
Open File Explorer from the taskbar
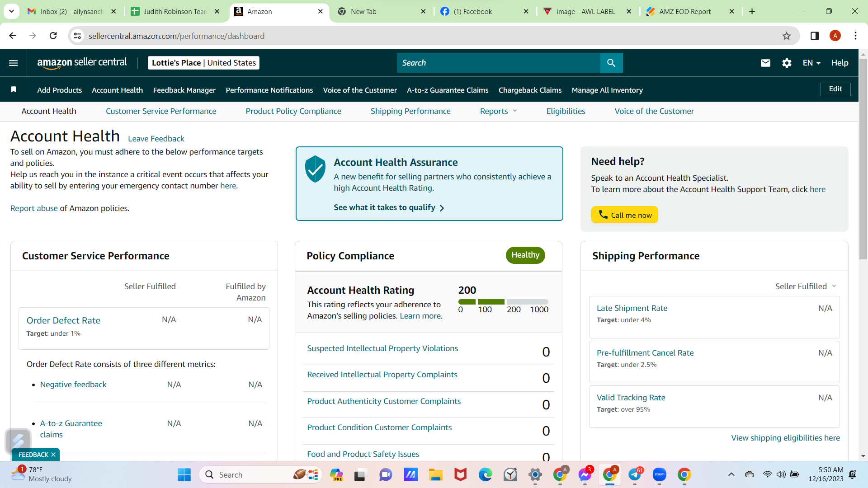pyautogui.click(x=436, y=475)
